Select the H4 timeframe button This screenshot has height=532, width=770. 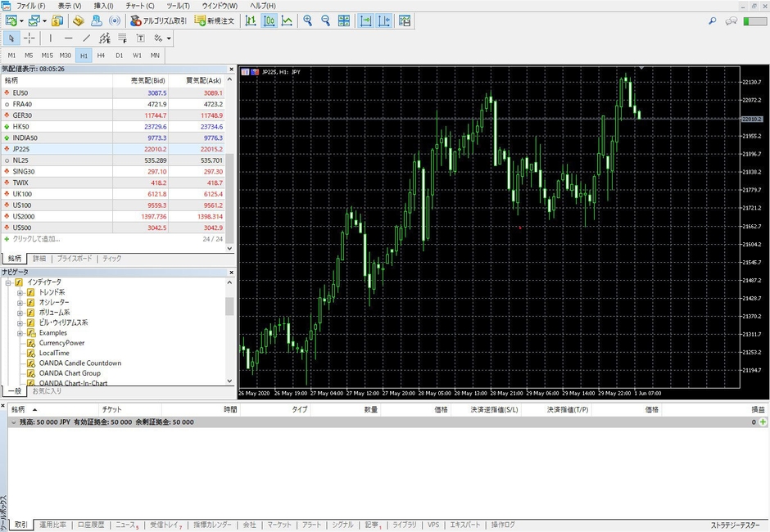pos(101,56)
